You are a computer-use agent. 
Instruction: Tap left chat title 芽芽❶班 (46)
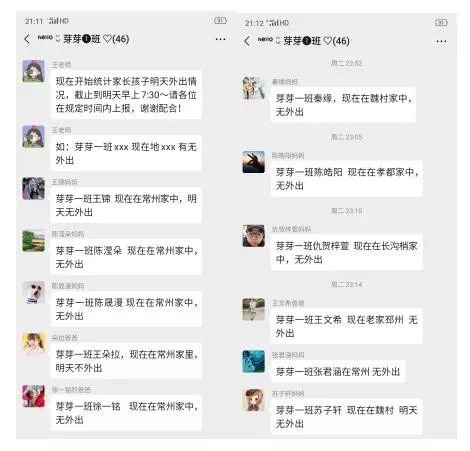pyautogui.click(x=96, y=39)
